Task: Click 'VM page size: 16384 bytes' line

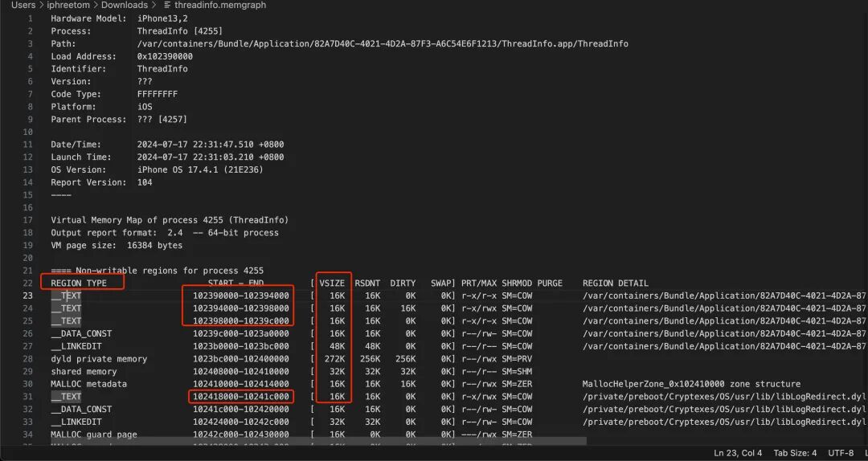Action: pyautogui.click(x=117, y=245)
